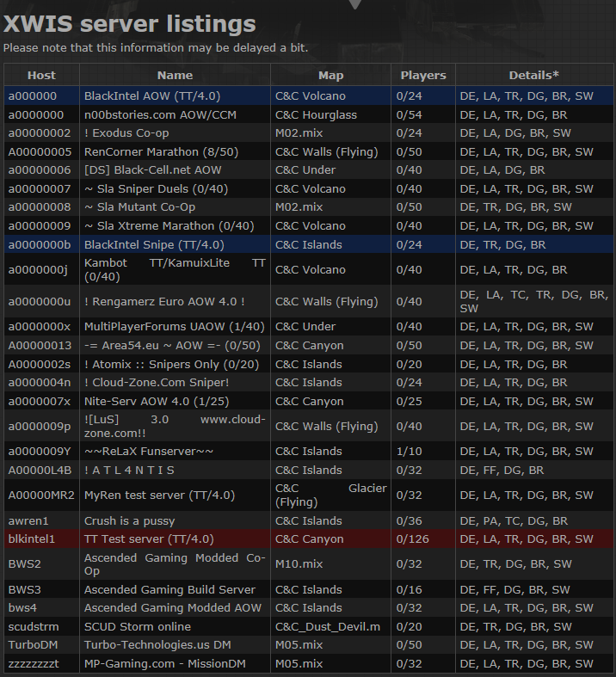Click host name A00000MR2
The height and width of the screenshot is (677, 616).
[x=41, y=495]
